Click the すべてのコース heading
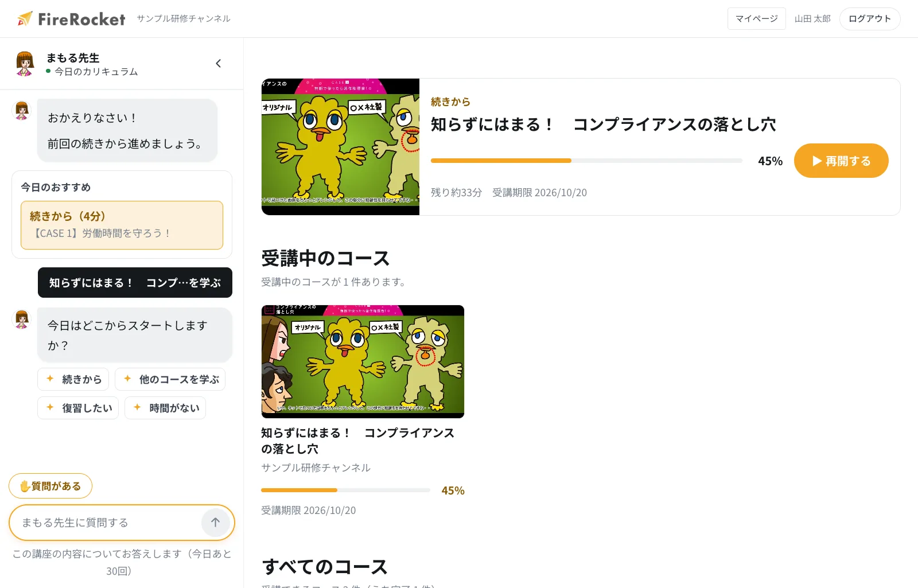This screenshot has width=918, height=588. pos(325,567)
